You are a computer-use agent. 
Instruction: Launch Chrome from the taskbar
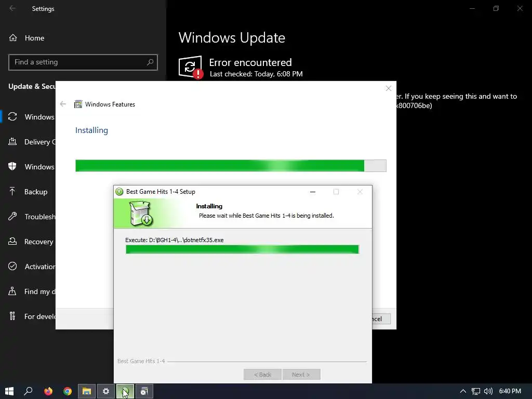[68, 391]
